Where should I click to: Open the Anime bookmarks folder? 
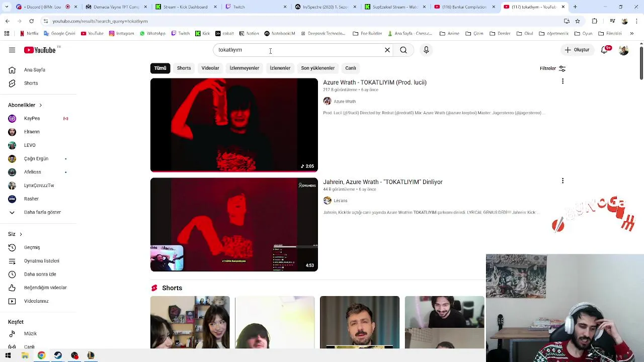[449, 34]
